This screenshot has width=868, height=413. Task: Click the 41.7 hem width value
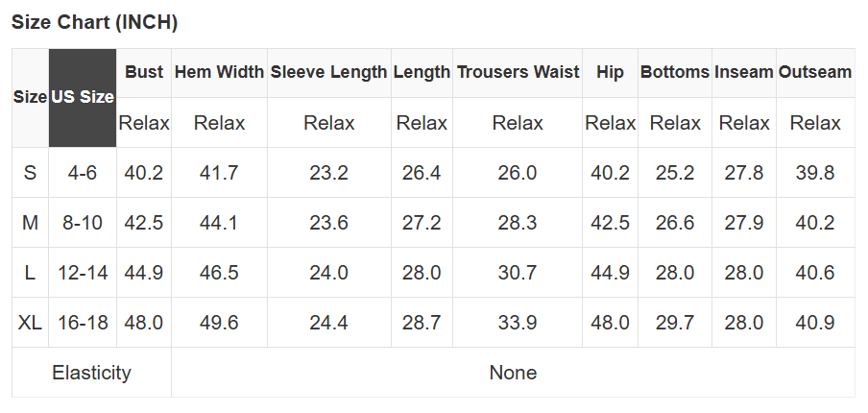[219, 173]
